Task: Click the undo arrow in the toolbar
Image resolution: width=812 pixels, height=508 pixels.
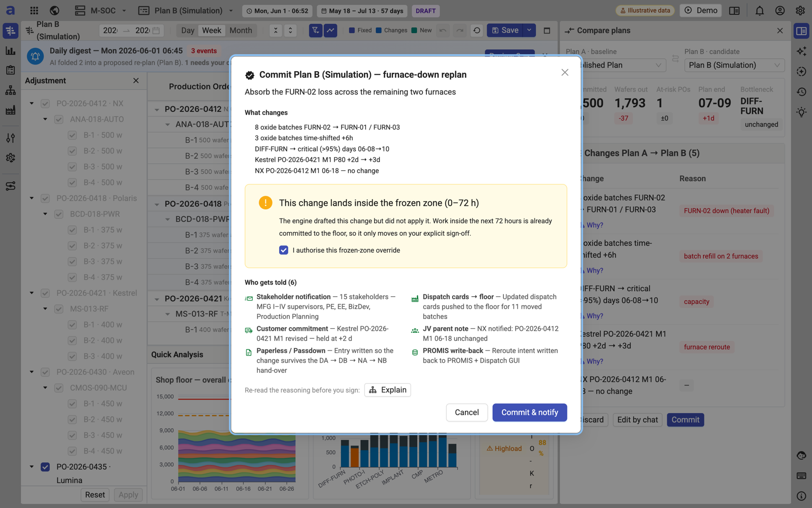Action: coord(443,30)
